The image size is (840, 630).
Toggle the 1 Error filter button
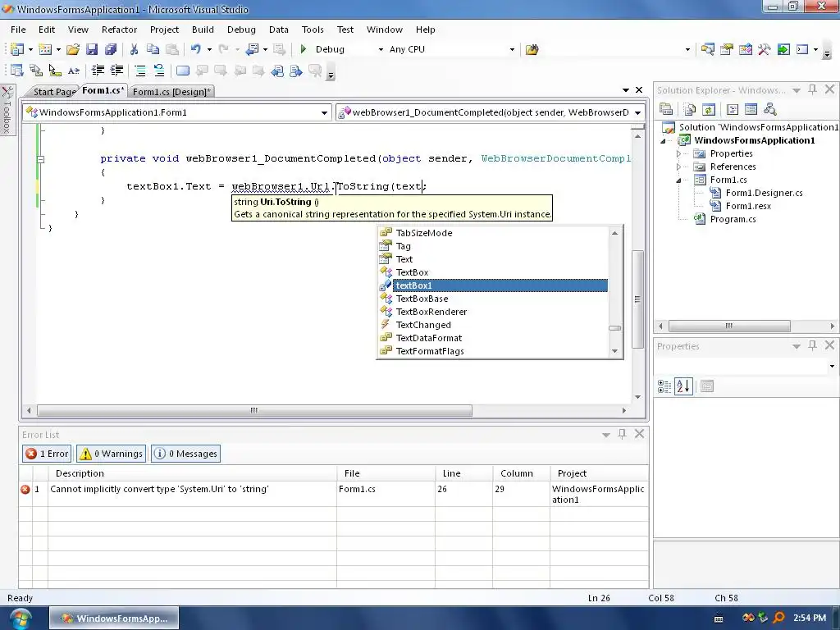tap(47, 453)
